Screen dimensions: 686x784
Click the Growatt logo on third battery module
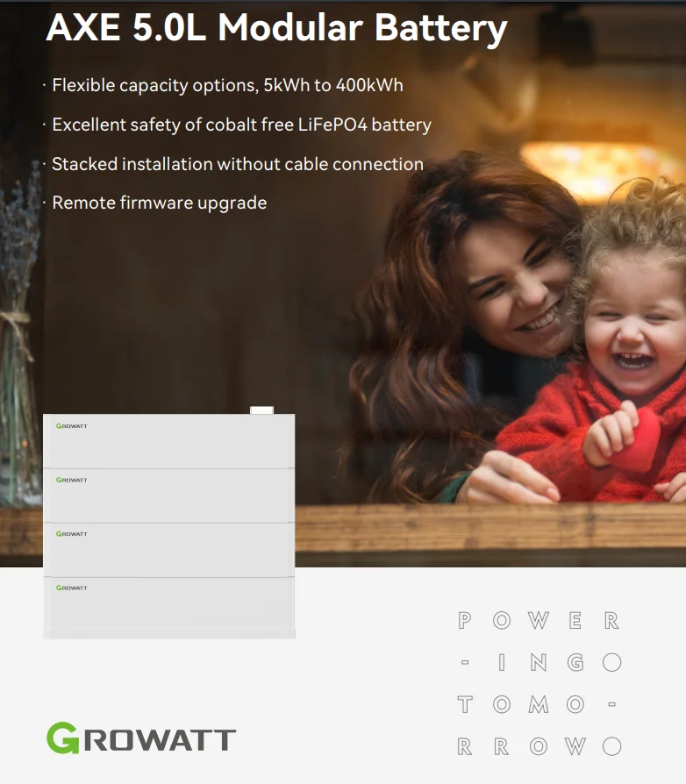(x=72, y=534)
